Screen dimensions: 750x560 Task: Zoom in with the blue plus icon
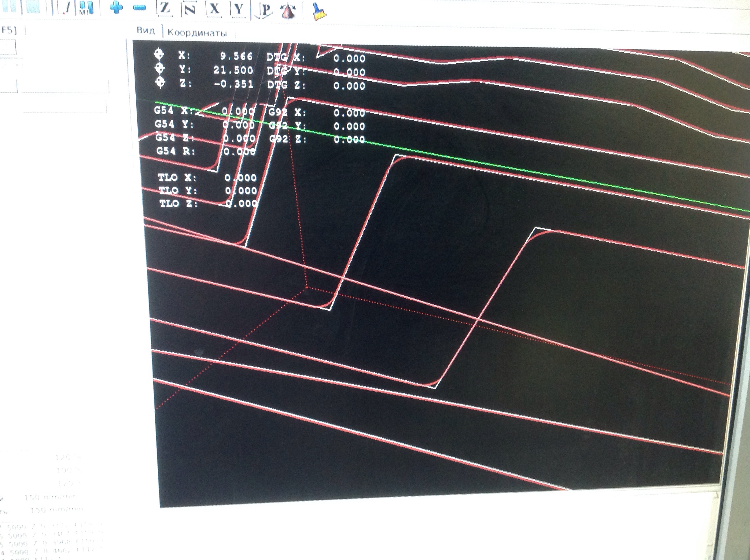click(x=116, y=8)
